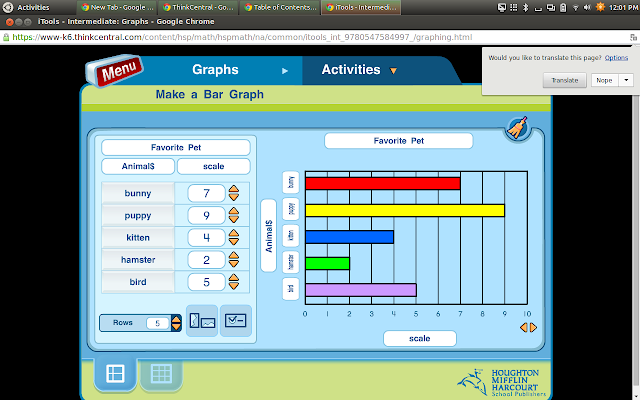Increase the Rows count with the up arrow
The width and height of the screenshot is (640, 400).
coord(176,319)
